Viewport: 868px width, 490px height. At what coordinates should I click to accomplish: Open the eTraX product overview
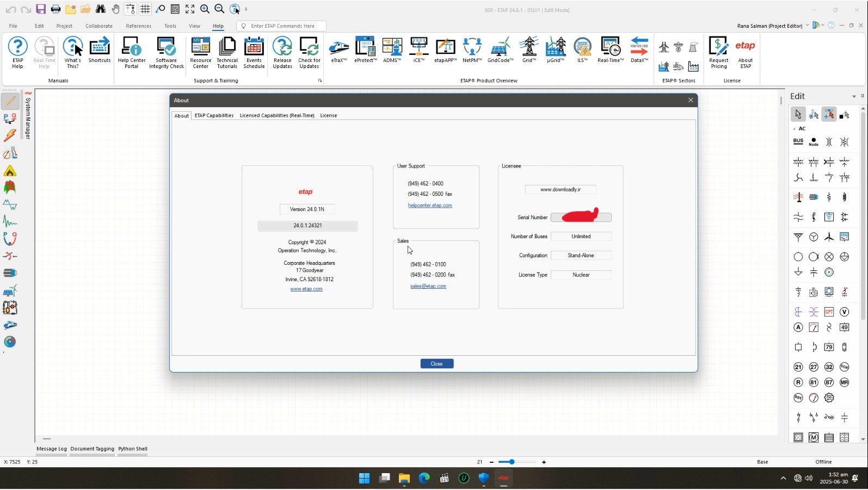tap(338, 50)
